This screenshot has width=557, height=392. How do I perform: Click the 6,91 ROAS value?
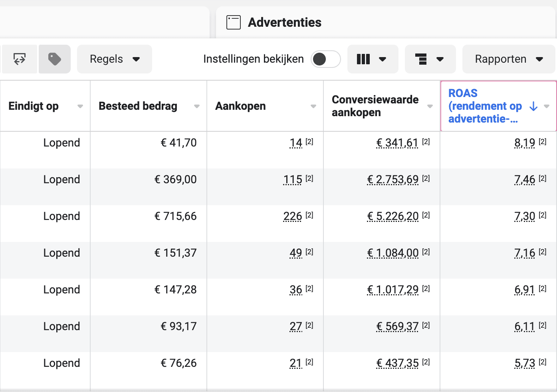pyautogui.click(x=525, y=290)
